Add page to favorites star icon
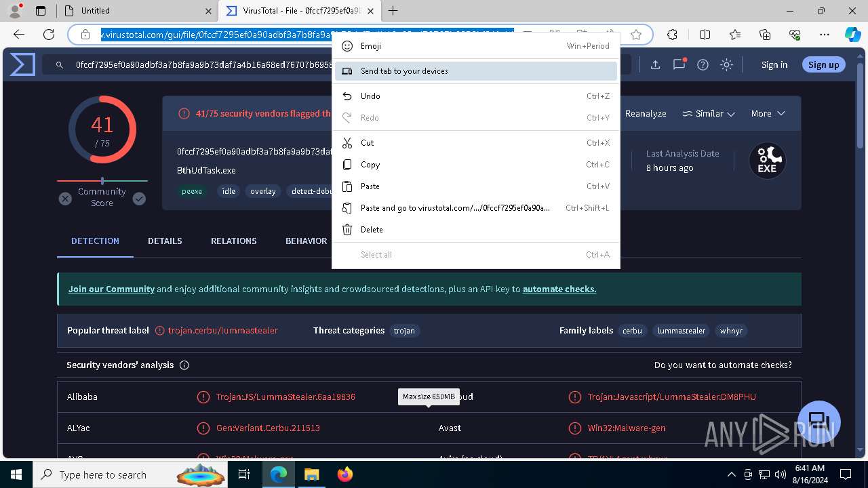Viewport: 868px width, 488px height. pyautogui.click(x=636, y=35)
